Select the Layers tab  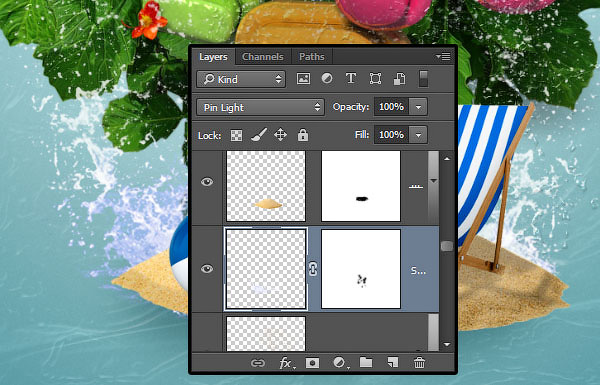213,57
